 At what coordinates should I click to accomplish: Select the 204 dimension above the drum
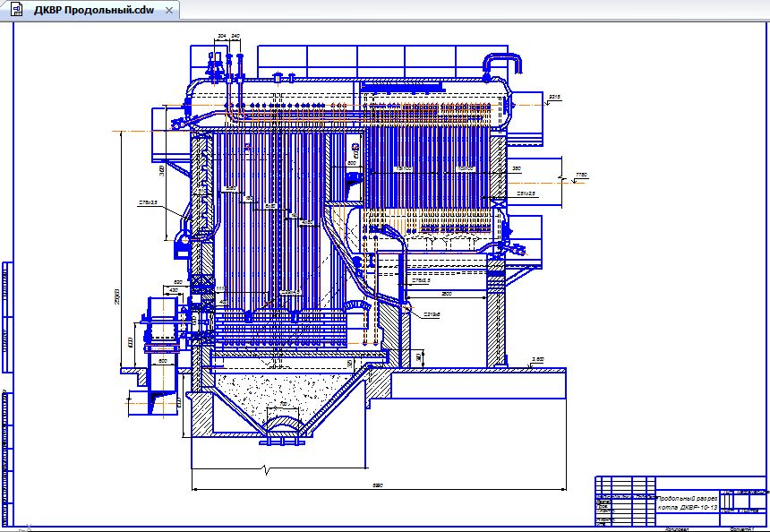(x=221, y=36)
